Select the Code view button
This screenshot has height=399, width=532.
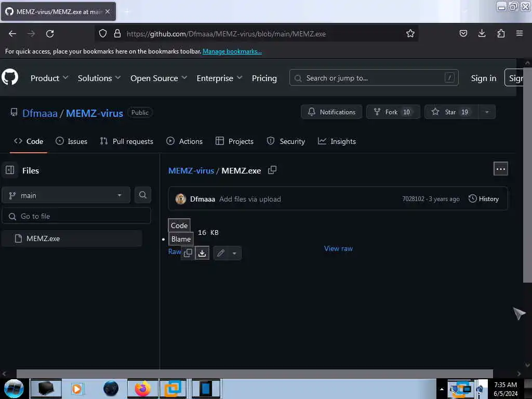point(179,225)
